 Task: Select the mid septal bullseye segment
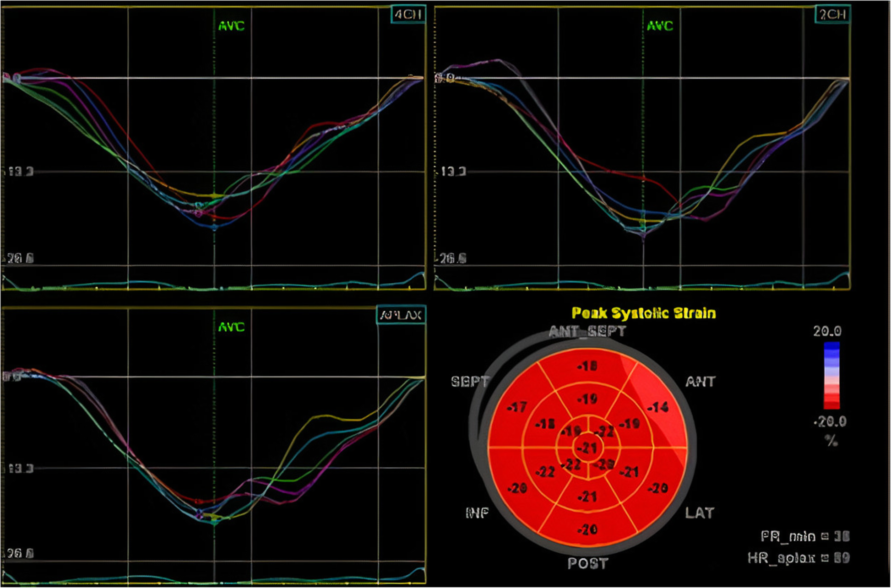545,424
